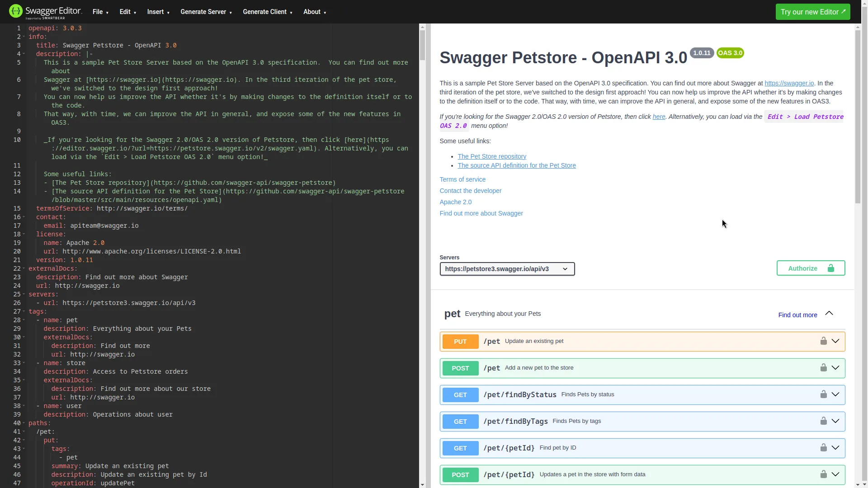The image size is (868, 488).
Task: Fold the externalDocs section at line 22
Action: coord(24,268)
